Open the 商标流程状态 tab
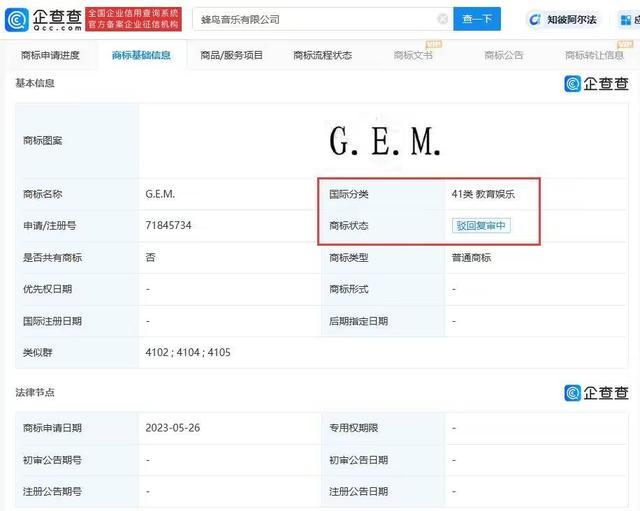The image size is (640, 511). click(x=322, y=56)
